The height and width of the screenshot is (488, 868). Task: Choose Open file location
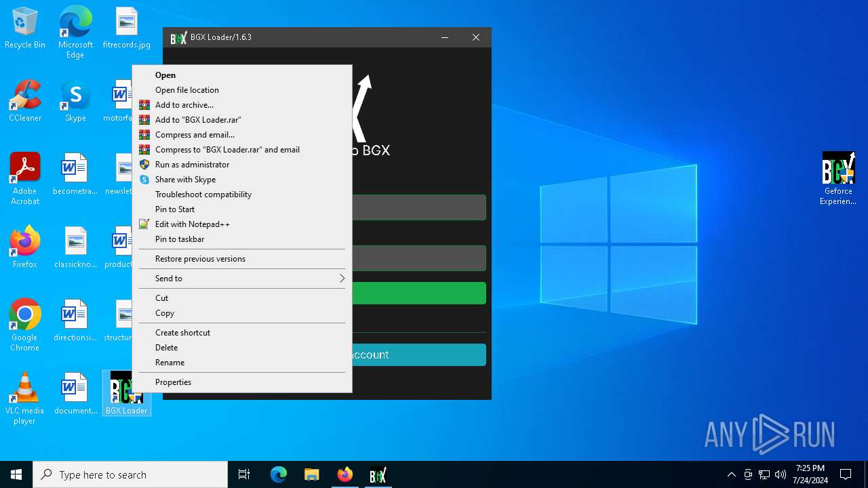point(242,90)
